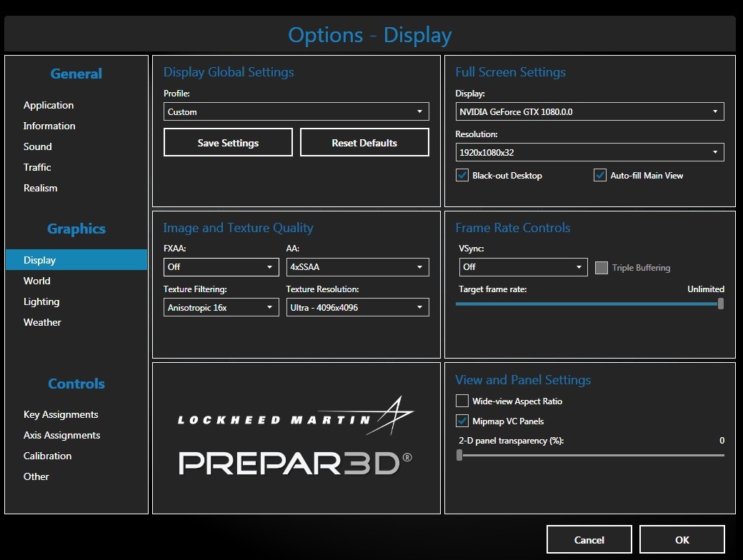This screenshot has width=743, height=560.
Task: Click the dropdown arrow of the Profile combo box
Action: [419, 112]
